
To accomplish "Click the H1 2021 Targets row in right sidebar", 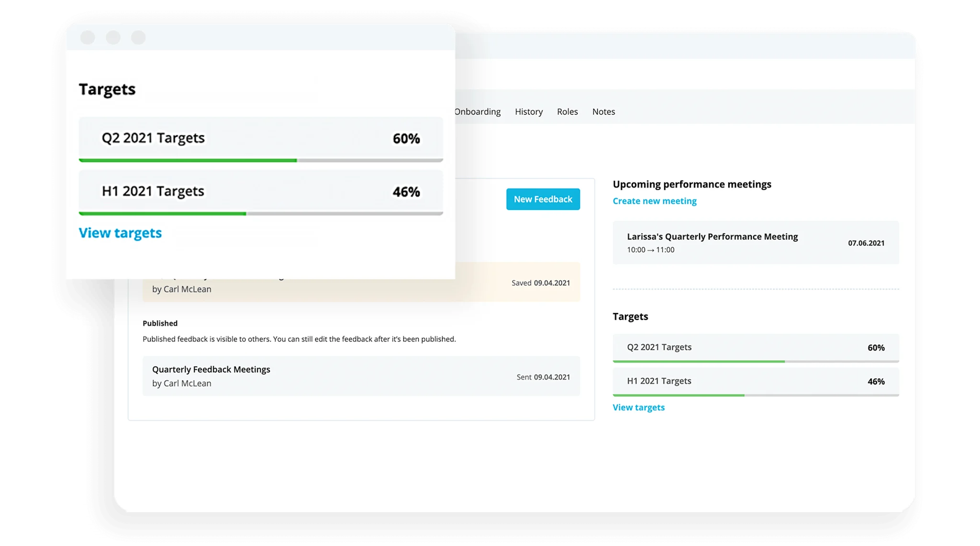I will coord(755,381).
